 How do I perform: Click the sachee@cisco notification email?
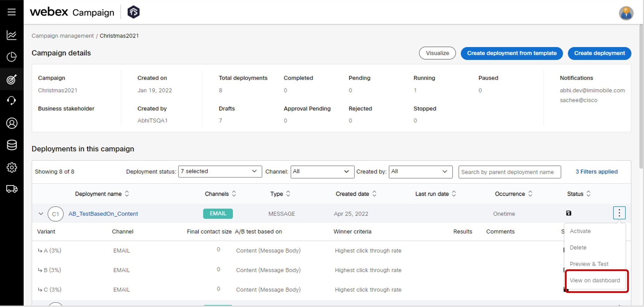pos(578,100)
